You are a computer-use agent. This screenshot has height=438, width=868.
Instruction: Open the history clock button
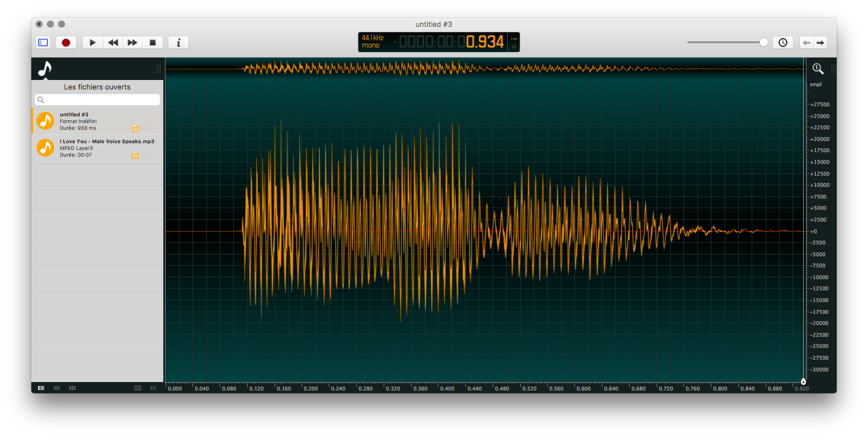point(783,43)
